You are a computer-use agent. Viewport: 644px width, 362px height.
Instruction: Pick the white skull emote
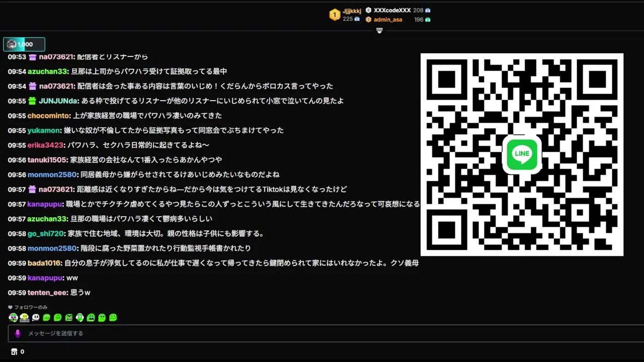36,317
